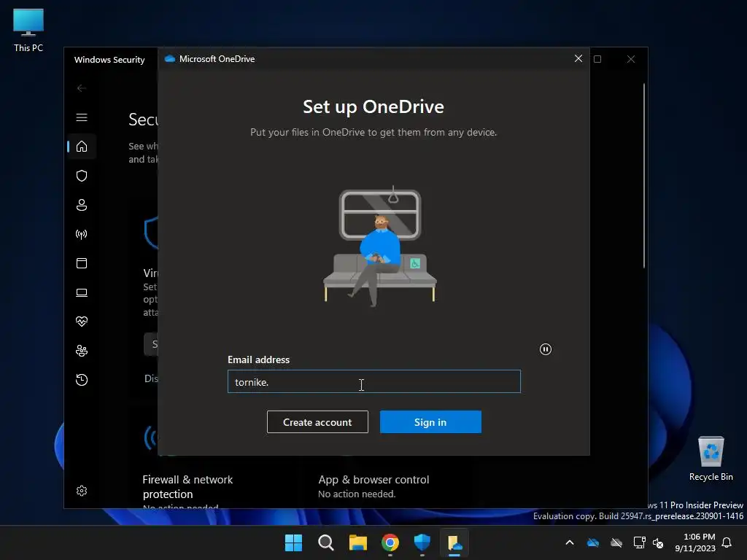The image size is (747, 560).
Task: Open Firewall & network protection sidebar icon
Action: coord(82,234)
